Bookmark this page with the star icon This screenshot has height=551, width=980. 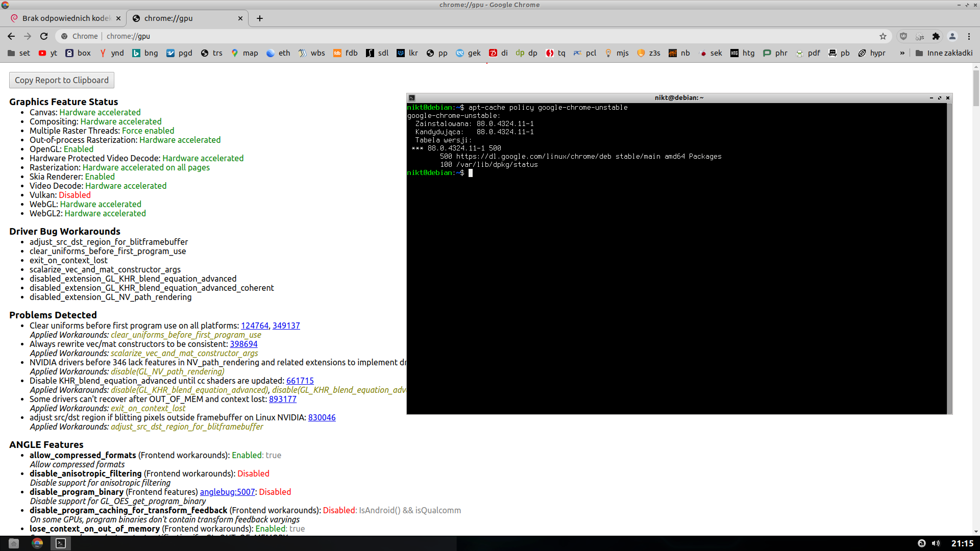(883, 36)
